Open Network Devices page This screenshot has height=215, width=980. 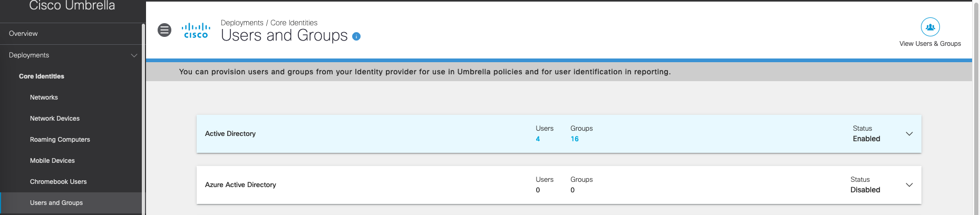coord(55,119)
